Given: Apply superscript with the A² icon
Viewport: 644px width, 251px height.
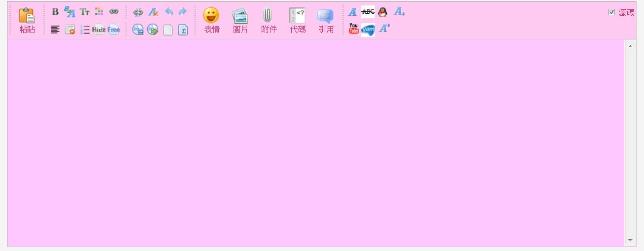Looking at the screenshot, I should (384, 29).
